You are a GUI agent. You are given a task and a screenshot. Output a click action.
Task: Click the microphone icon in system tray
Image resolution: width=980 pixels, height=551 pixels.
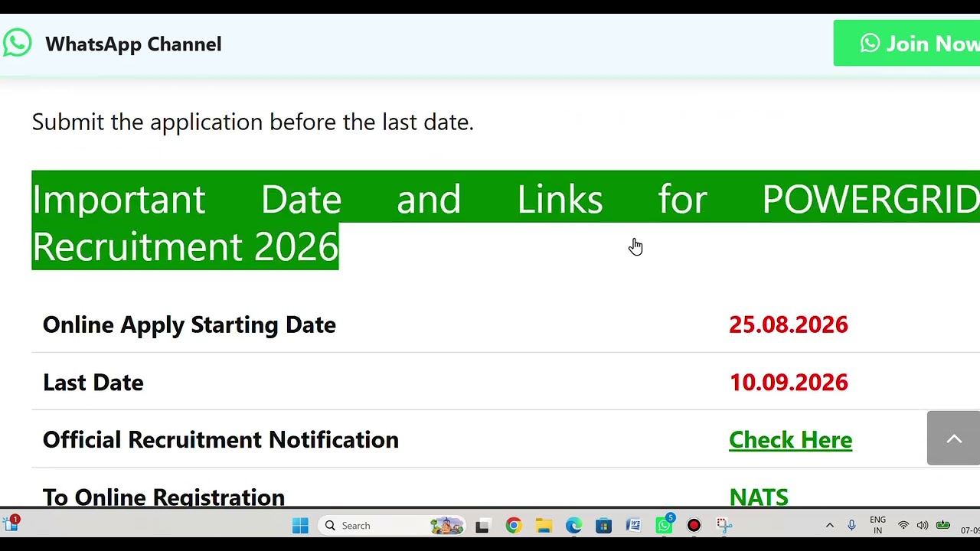(x=851, y=526)
